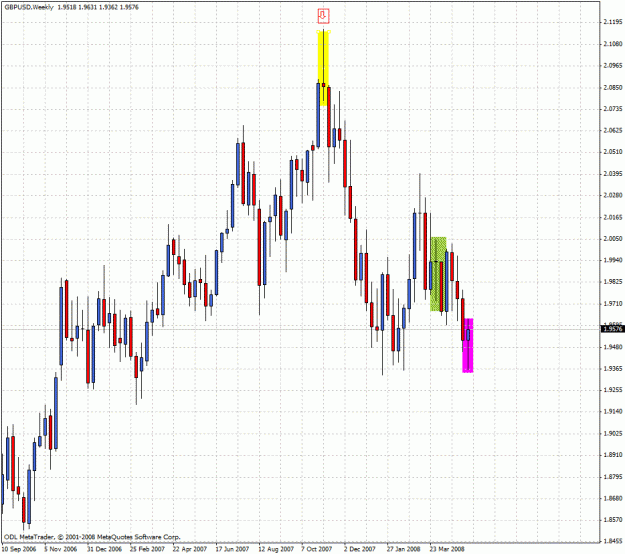The height and width of the screenshot is (554, 625).
Task: Select the yellow highlighted rectangle at chart peak
Action: pos(323,68)
